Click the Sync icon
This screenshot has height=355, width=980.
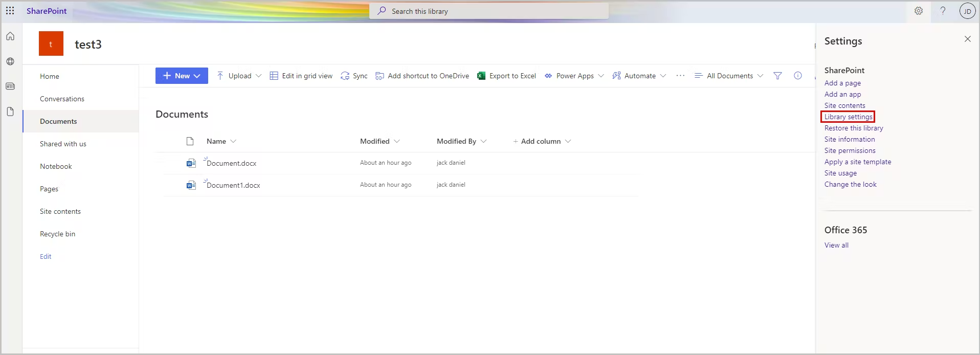345,76
